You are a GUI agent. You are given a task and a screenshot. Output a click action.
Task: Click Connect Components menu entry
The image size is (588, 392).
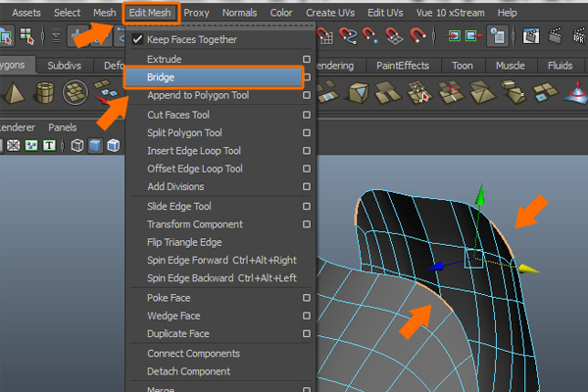(193, 353)
